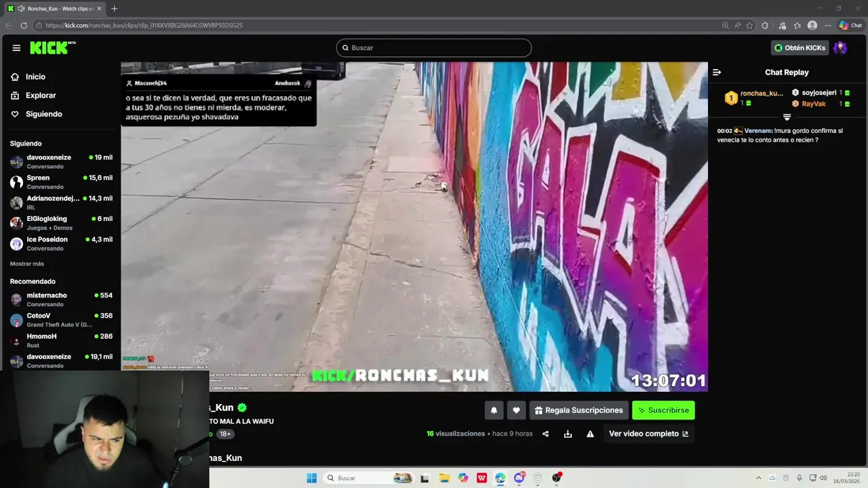The height and width of the screenshot is (488, 868).
Task: Open CotooV Grand Theft Auto channel
Action: [61, 320]
